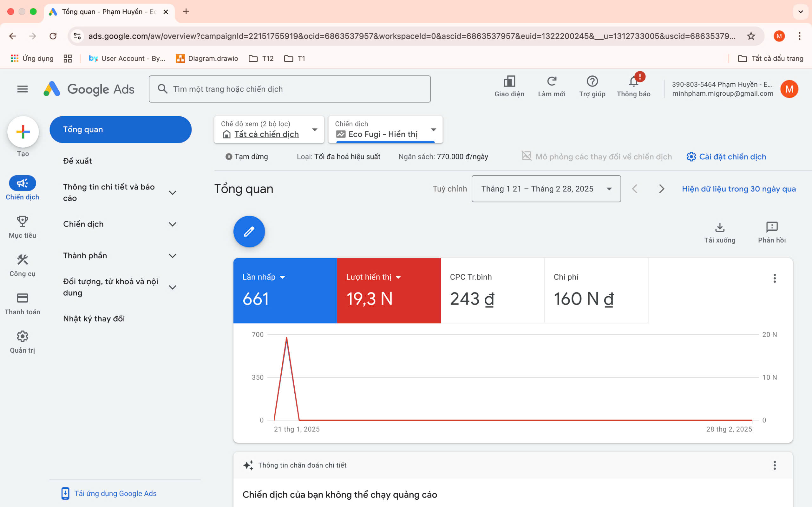The width and height of the screenshot is (812, 507).
Task: Open Thanh toán billing in sidebar
Action: tap(23, 298)
